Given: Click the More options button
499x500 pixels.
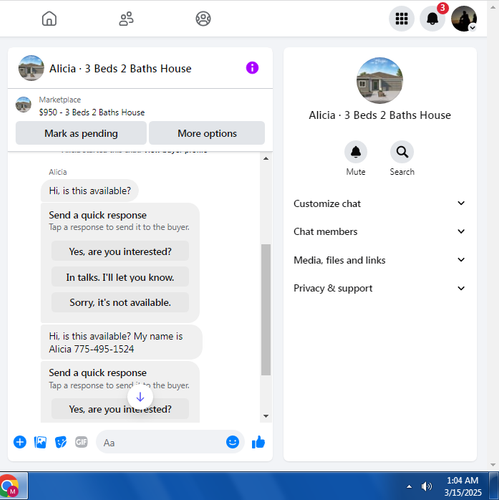Looking at the screenshot, I should click(x=207, y=133).
